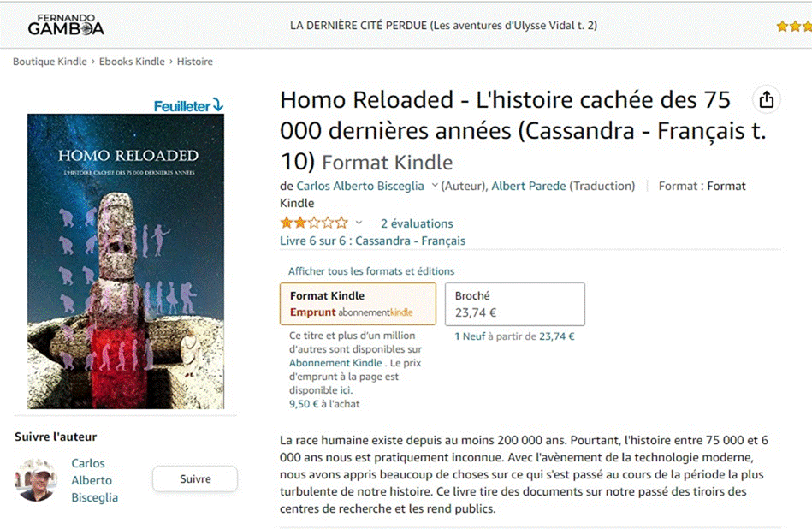Open the Fernando Gamboa logo banner
Screen dimensions: 812x529
tap(66, 25)
